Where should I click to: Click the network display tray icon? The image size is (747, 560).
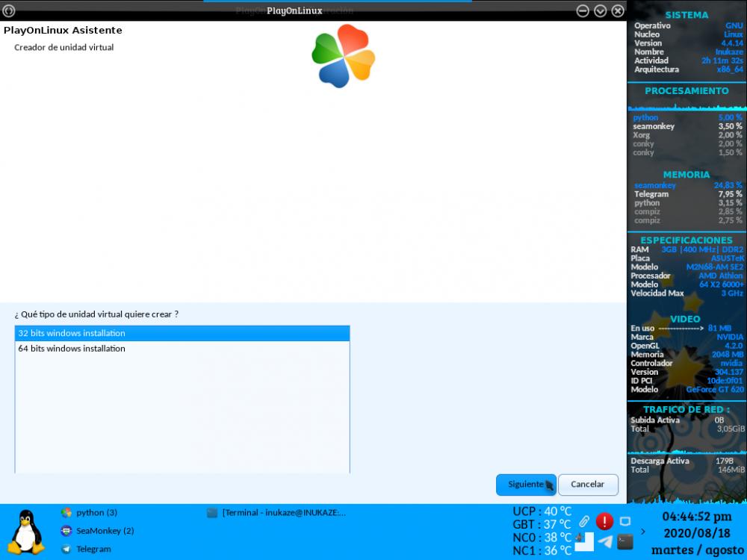pos(625,521)
